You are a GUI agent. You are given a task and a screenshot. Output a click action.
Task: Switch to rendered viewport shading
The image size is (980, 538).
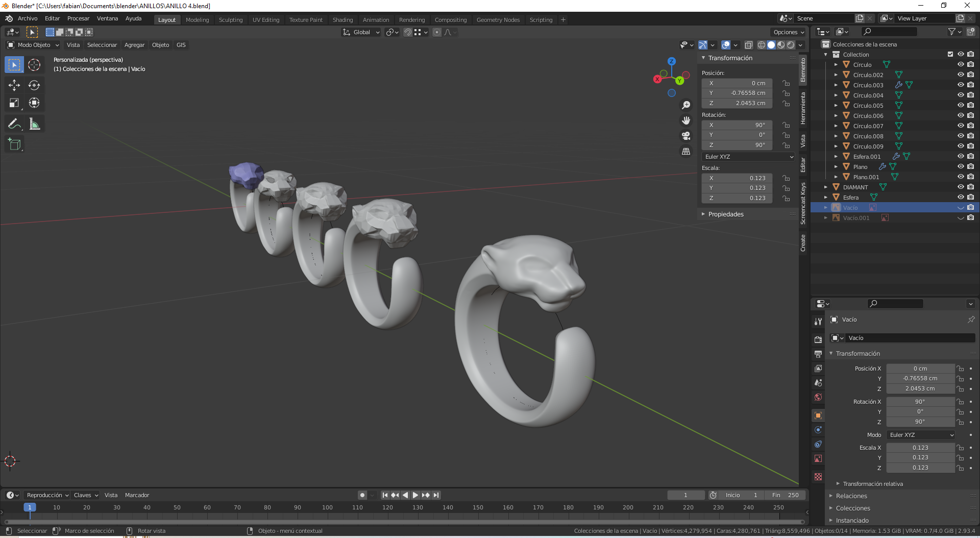point(791,45)
